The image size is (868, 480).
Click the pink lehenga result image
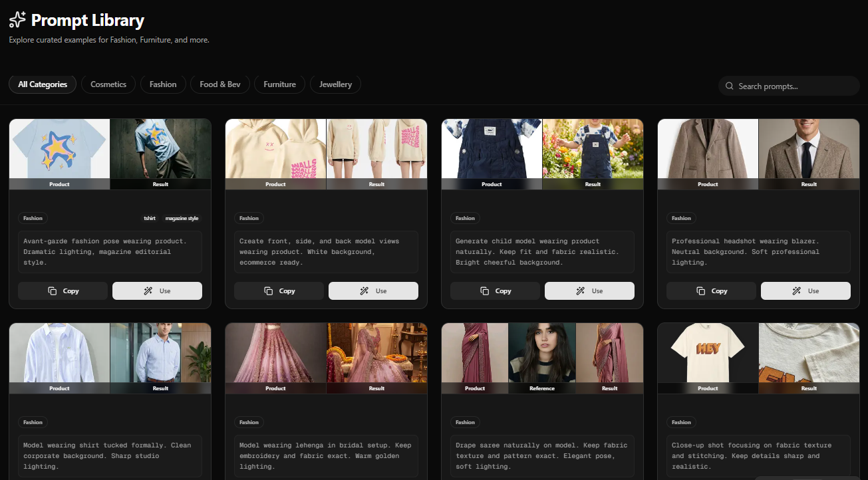click(376, 353)
